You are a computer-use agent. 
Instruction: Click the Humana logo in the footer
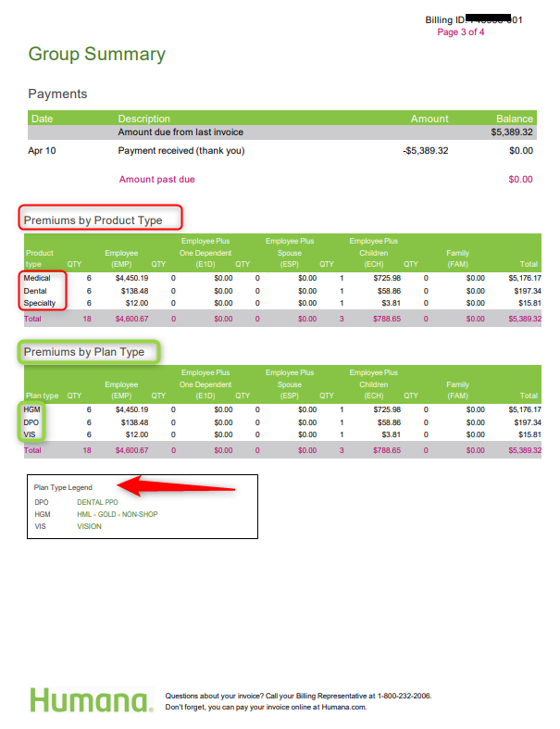91,700
